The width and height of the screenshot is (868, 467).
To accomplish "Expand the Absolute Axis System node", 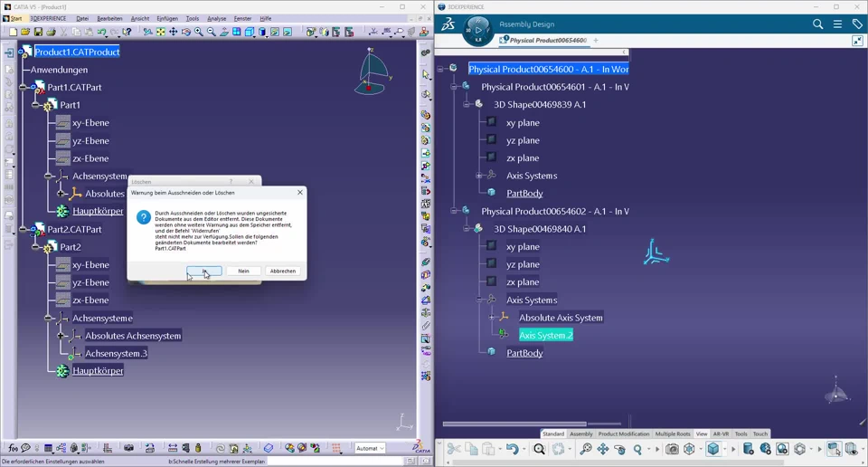I will pos(492,318).
